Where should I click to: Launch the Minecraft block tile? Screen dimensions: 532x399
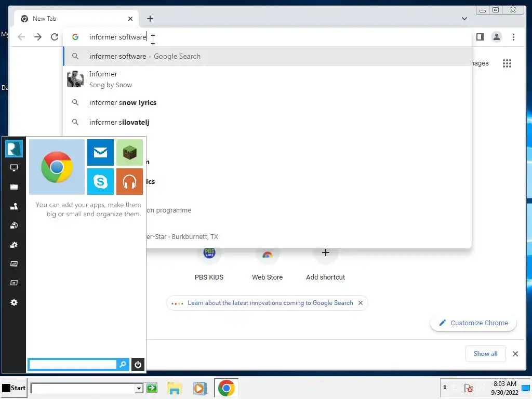[x=129, y=152]
